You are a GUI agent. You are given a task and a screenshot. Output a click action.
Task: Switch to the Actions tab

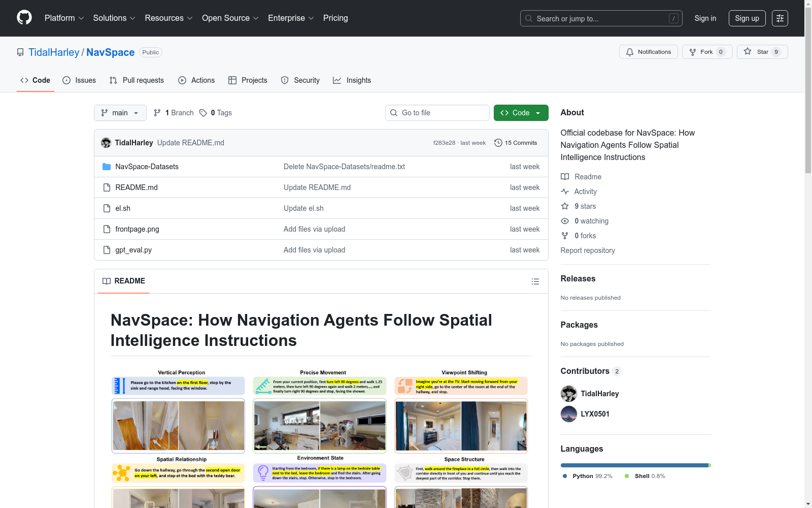pyautogui.click(x=196, y=80)
